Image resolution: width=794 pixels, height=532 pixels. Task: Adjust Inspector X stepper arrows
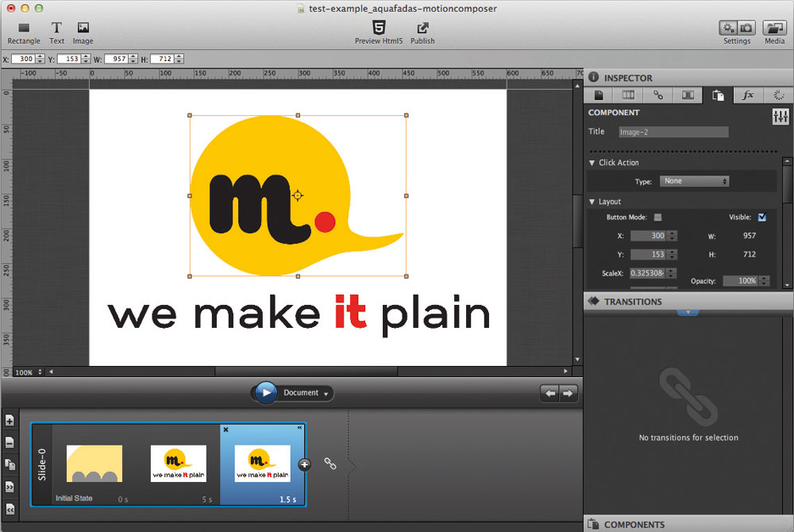pyautogui.click(x=672, y=236)
